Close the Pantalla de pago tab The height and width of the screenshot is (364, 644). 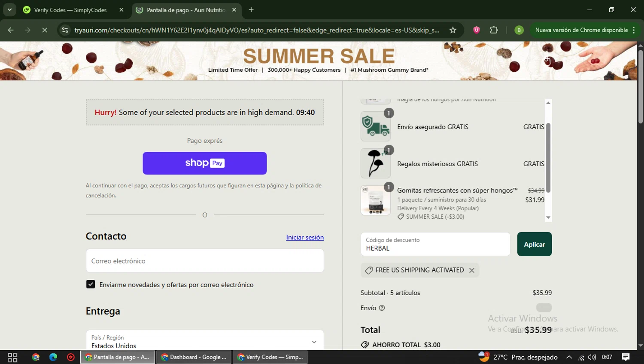[x=234, y=10]
